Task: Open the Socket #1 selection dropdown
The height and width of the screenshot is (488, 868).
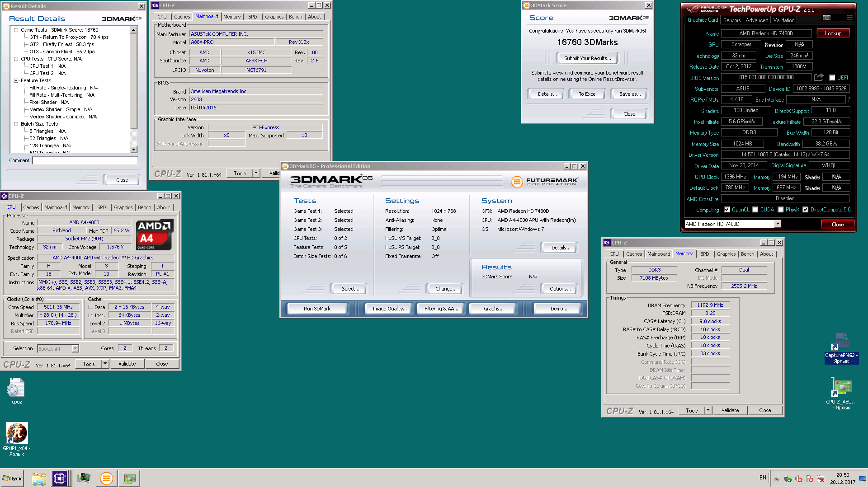Action: [x=58, y=348]
